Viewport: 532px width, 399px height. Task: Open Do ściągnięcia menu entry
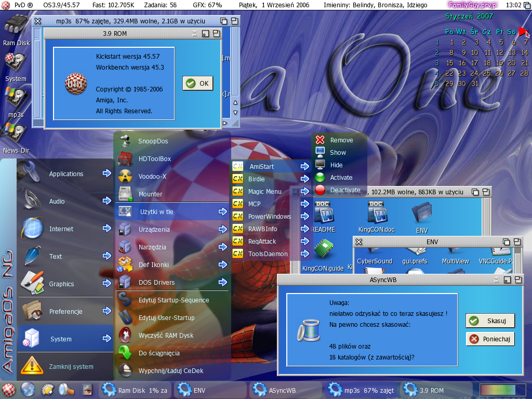point(172,353)
